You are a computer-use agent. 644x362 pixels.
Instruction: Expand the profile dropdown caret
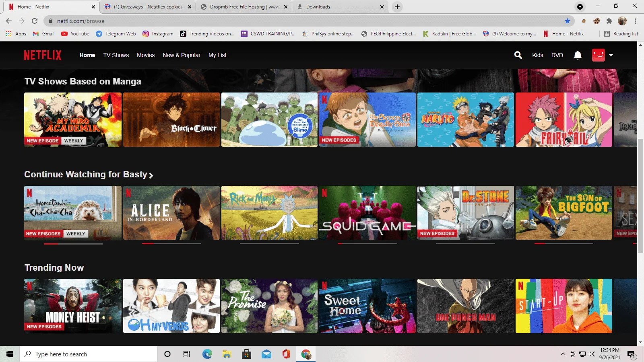[x=611, y=56]
